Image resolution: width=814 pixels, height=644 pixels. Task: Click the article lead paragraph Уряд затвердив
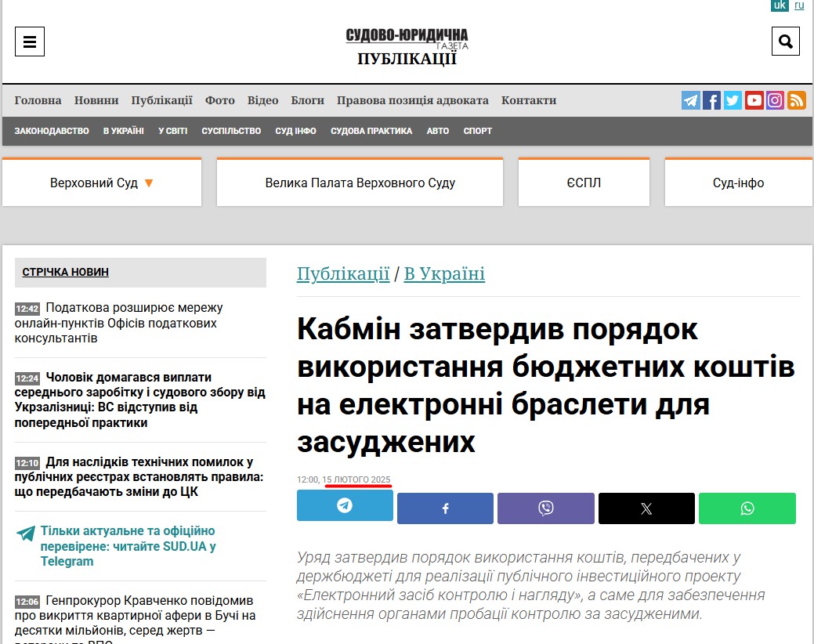click(x=530, y=585)
